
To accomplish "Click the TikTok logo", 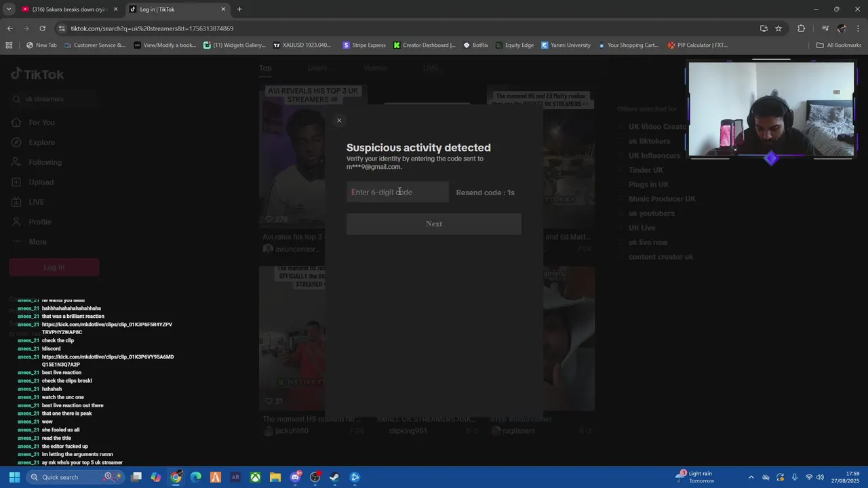I will click(x=38, y=74).
